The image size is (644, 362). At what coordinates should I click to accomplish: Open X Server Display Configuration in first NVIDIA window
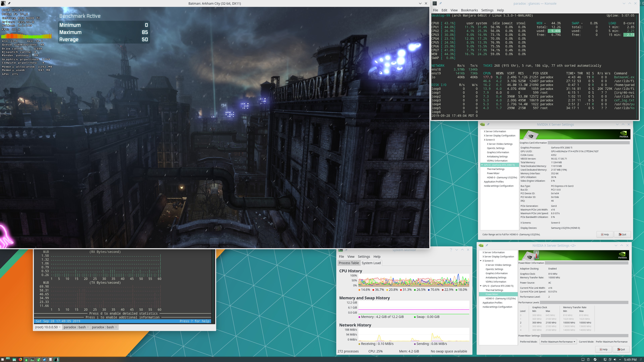(499, 136)
